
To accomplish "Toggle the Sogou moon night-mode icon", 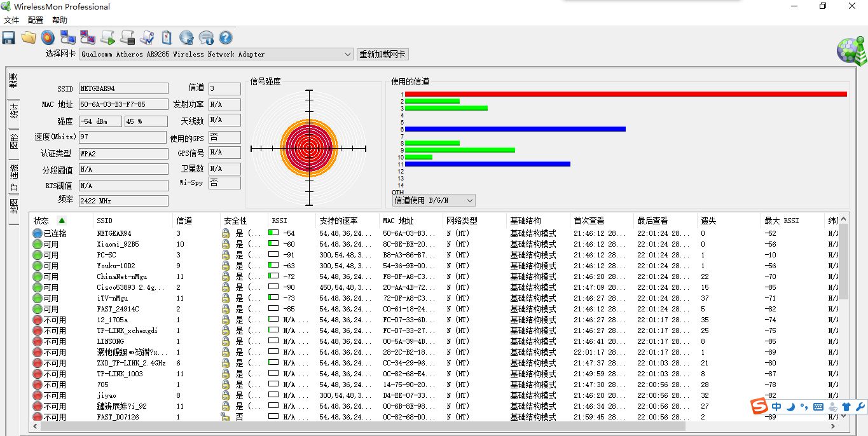I will coord(790,407).
